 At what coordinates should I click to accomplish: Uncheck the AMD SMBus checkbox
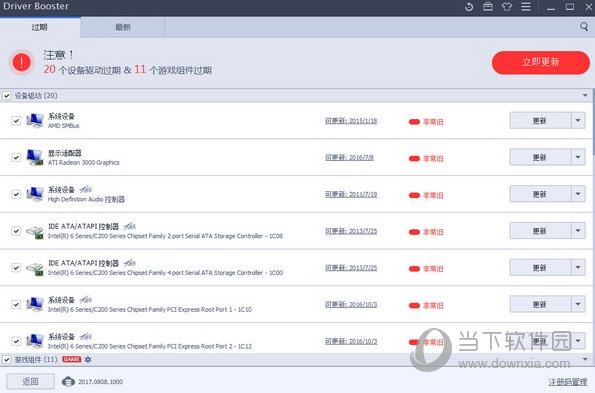[16, 121]
